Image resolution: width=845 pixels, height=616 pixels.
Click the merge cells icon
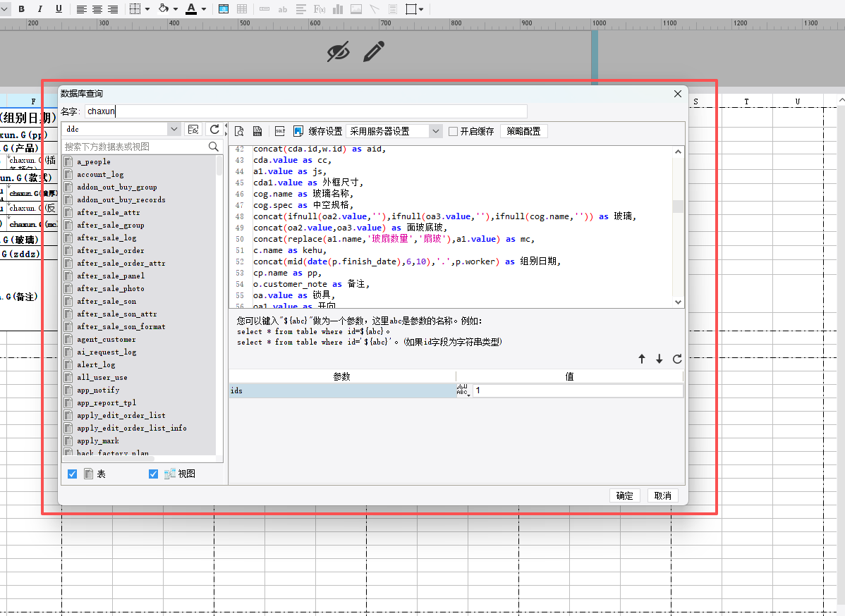[224, 9]
